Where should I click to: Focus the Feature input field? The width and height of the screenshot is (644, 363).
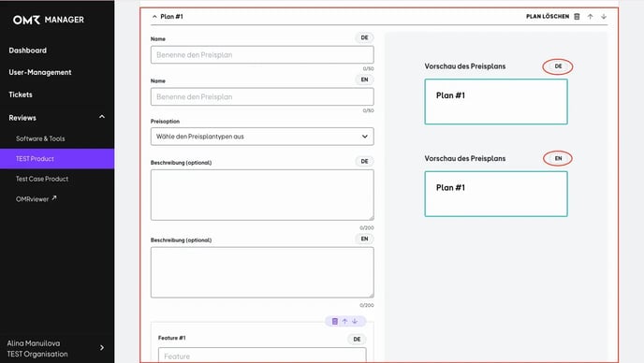pyautogui.click(x=262, y=356)
